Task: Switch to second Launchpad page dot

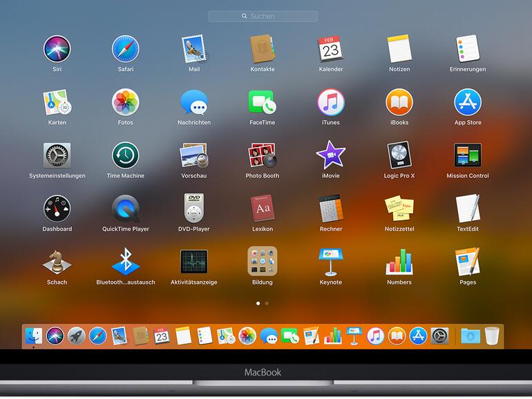Action: click(267, 304)
